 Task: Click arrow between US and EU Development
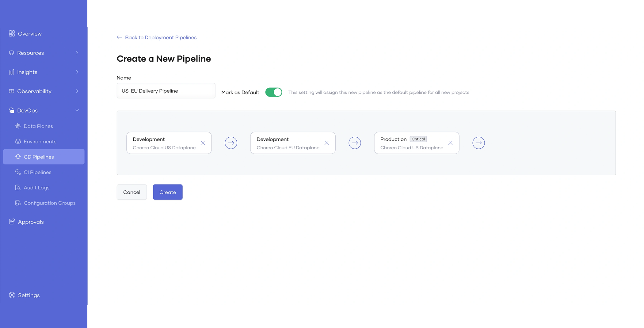231,143
